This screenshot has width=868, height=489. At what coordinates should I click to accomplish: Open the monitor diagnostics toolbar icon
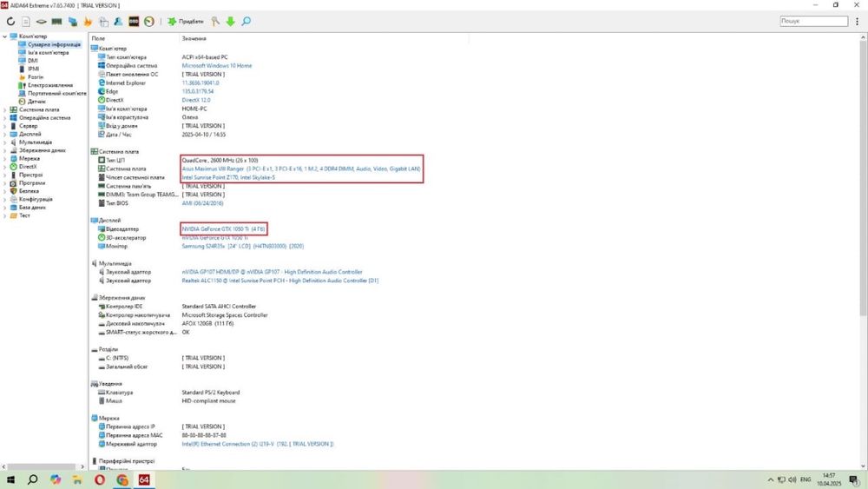point(73,21)
